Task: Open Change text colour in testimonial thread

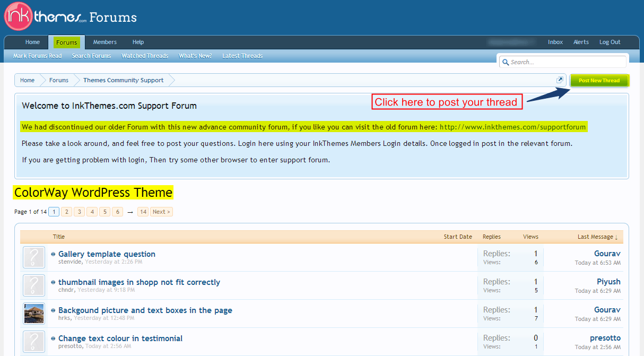Action: point(120,338)
